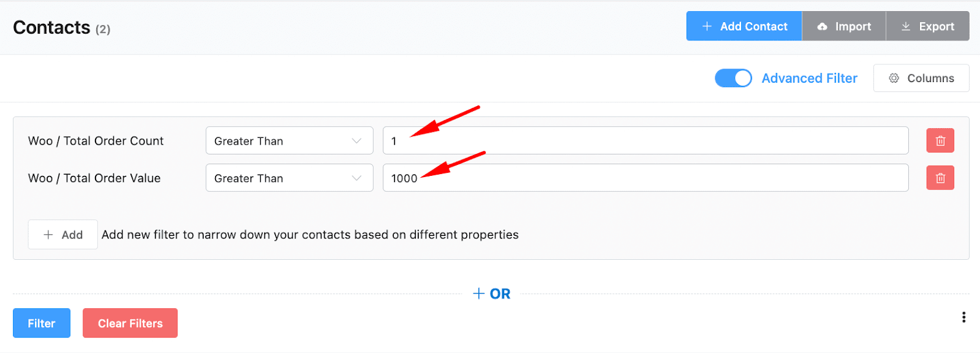The height and width of the screenshot is (353, 980).
Task: Click the OR link to add a condition group
Action: [491, 293]
